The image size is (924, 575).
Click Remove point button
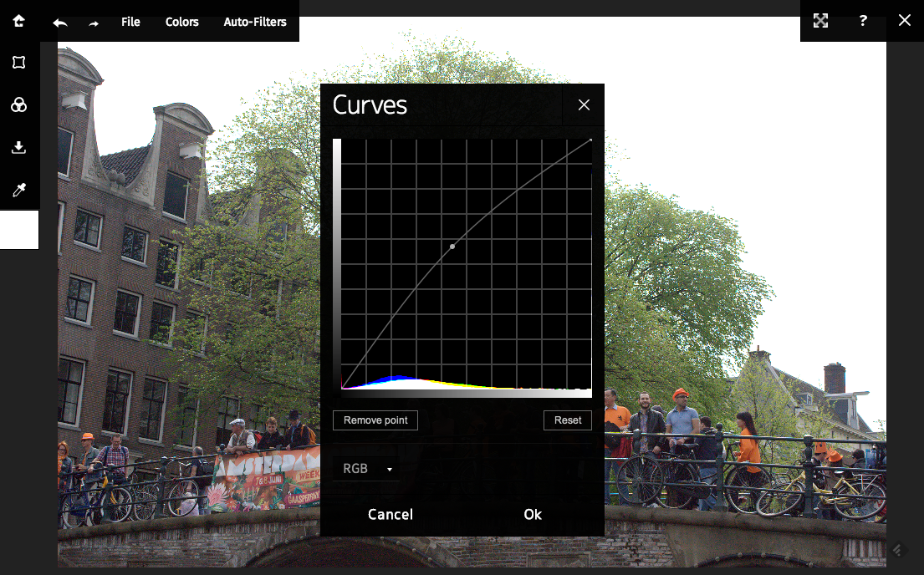pos(375,420)
